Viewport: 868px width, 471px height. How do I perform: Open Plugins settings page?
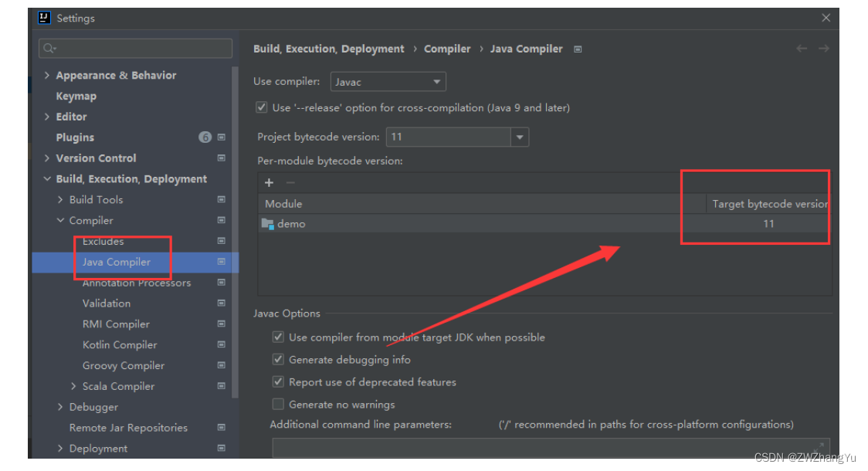point(75,137)
